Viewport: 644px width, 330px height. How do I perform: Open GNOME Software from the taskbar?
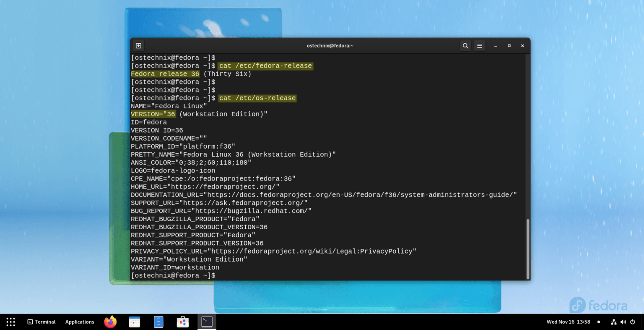[182, 322]
